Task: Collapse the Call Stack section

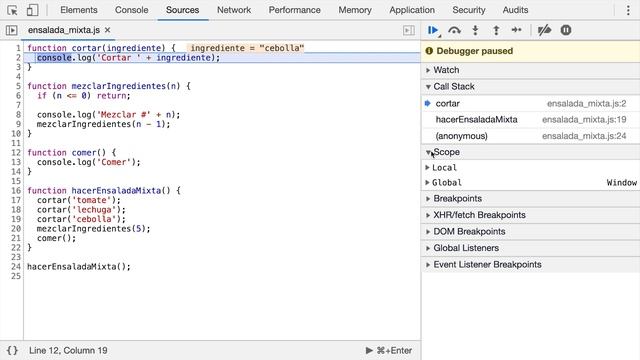Action: point(530,87)
